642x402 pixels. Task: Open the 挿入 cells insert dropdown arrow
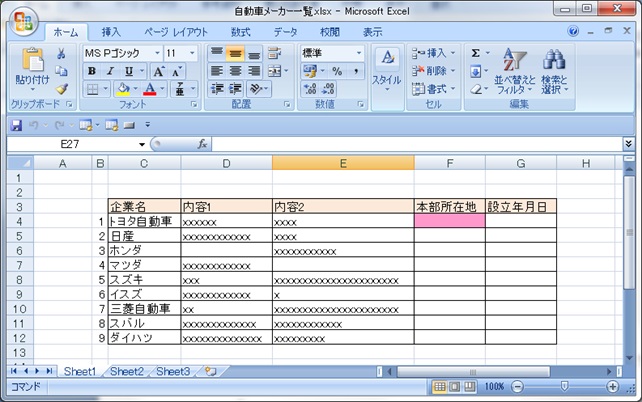click(453, 53)
